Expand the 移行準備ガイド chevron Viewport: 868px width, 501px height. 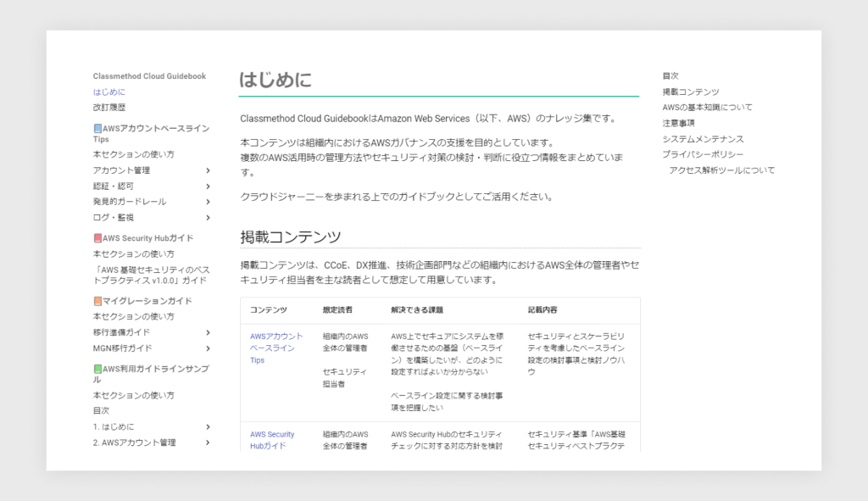[x=208, y=332]
